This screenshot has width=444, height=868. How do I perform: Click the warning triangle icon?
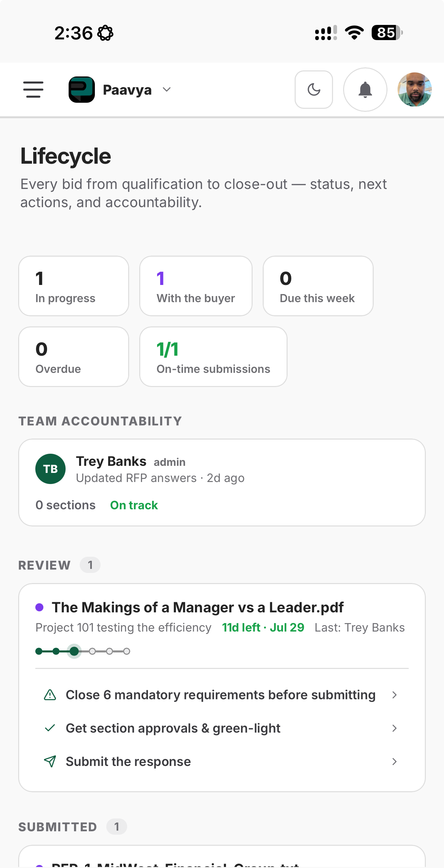50,695
